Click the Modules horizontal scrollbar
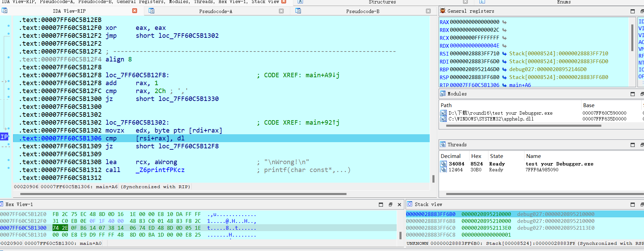Screen dimensions: 644x251 (x=523, y=126)
